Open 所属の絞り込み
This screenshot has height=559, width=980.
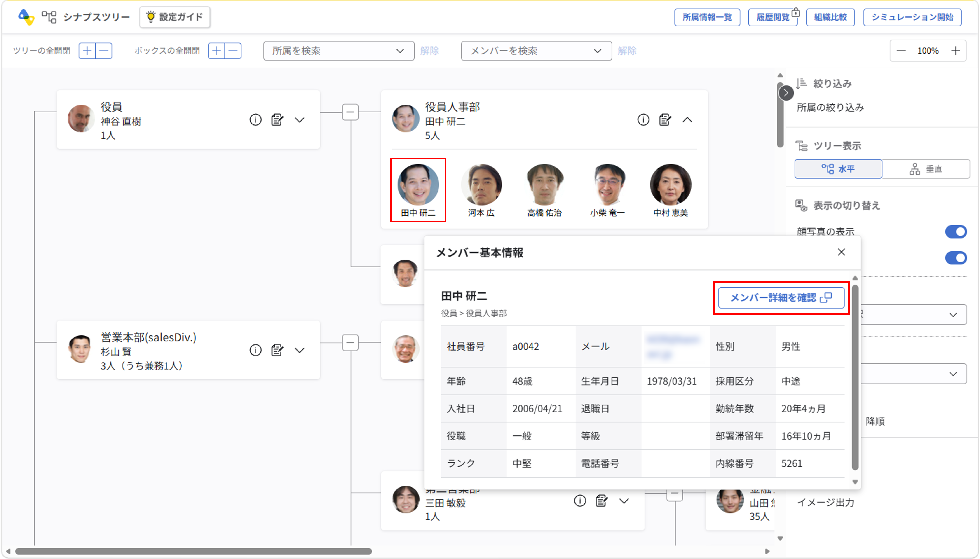[x=830, y=108]
